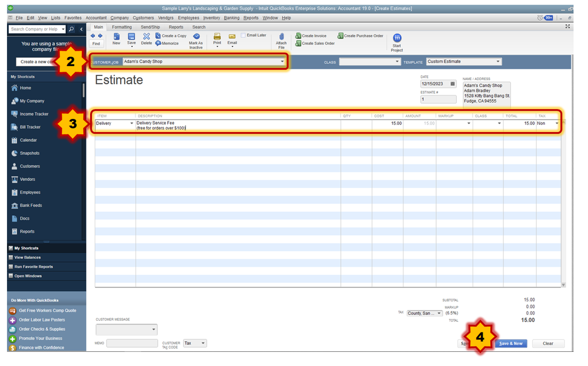Screen dimensions: 588x366
Task: Open Home from shortcuts
Action: click(21, 88)
